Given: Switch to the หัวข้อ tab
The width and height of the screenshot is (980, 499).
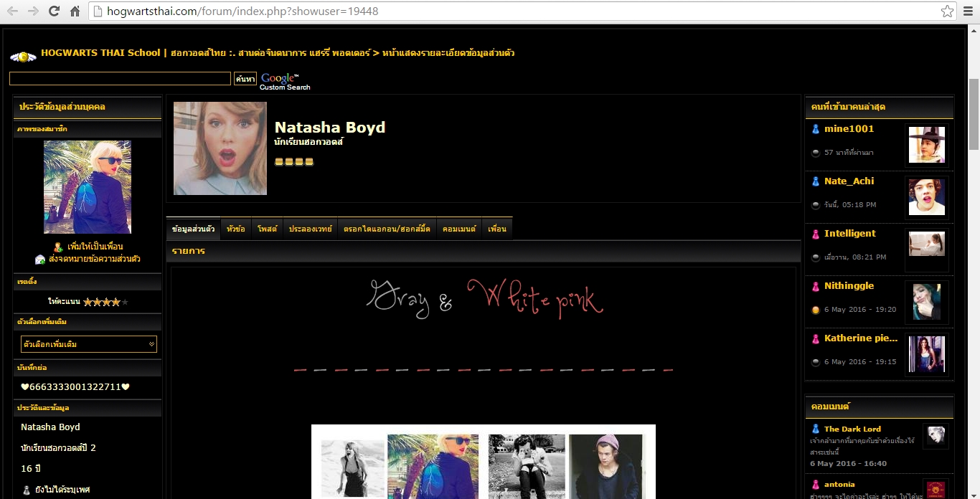Looking at the screenshot, I should [235, 229].
